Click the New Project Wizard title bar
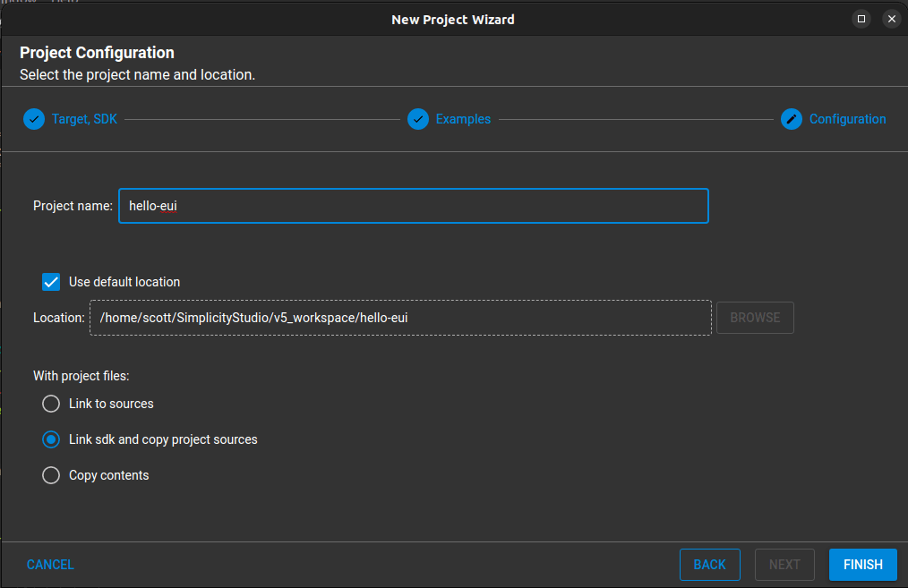Screen dimensions: 908x588 (452, 19)
